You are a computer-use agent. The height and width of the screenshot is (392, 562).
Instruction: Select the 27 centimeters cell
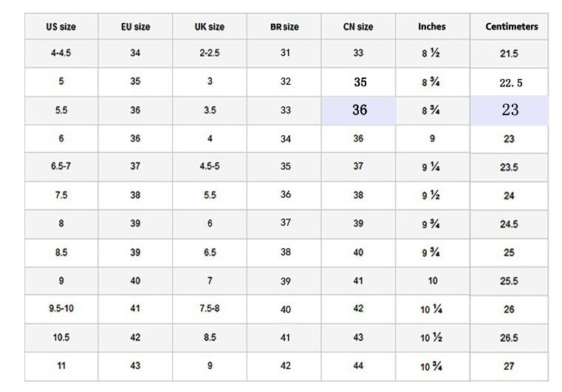[x=510, y=366]
